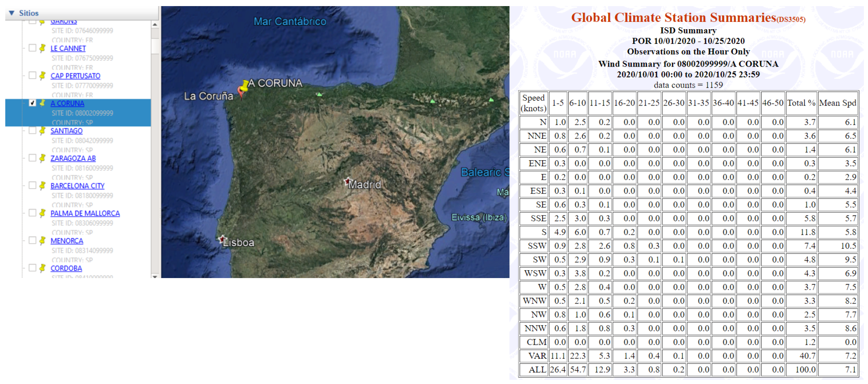
Task: Uncheck the A CORUNA checkbox
Action: pos(32,103)
